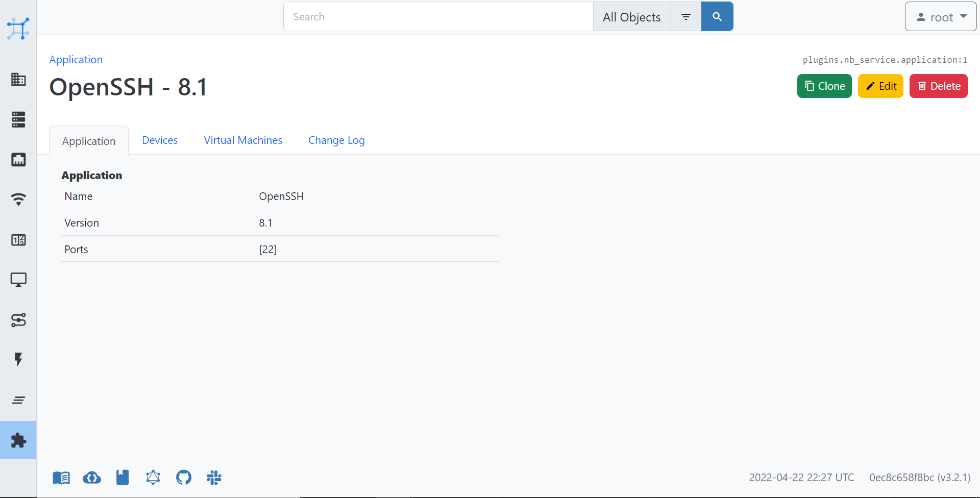This screenshot has height=498, width=980.
Task: Click the Name row label
Action: click(79, 196)
